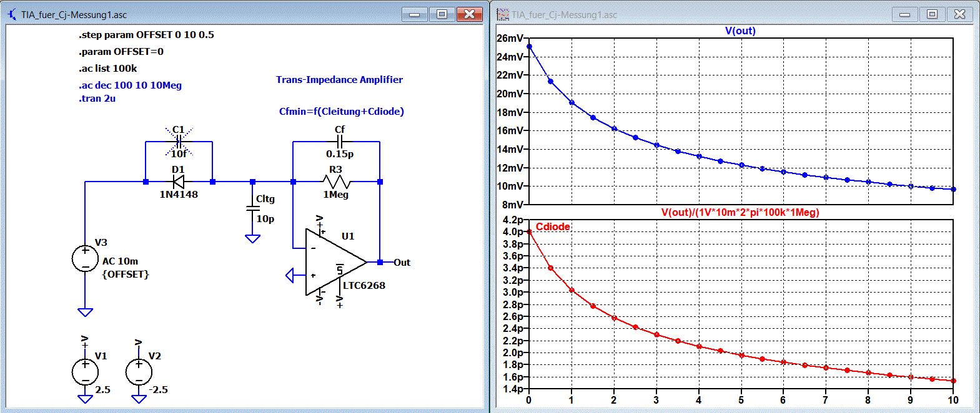Click the .ac list 100k directive
Image resolution: width=980 pixels, height=413 pixels.
click(x=107, y=68)
